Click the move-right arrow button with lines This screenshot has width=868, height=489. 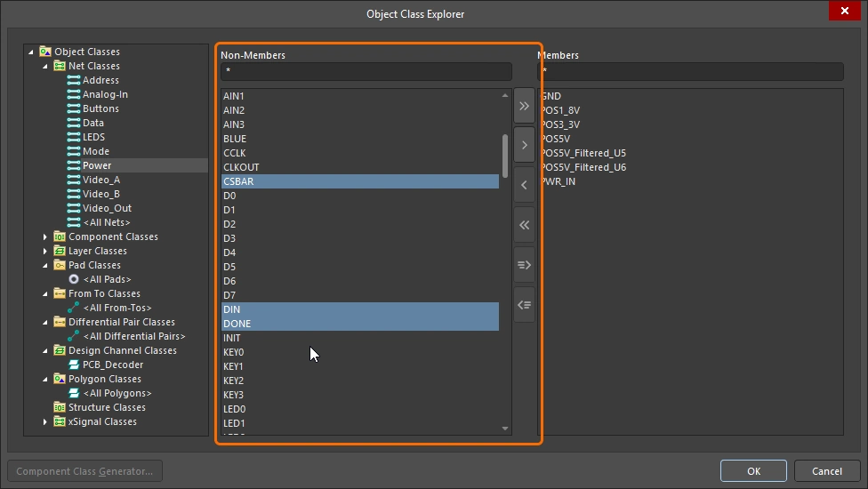tap(524, 264)
